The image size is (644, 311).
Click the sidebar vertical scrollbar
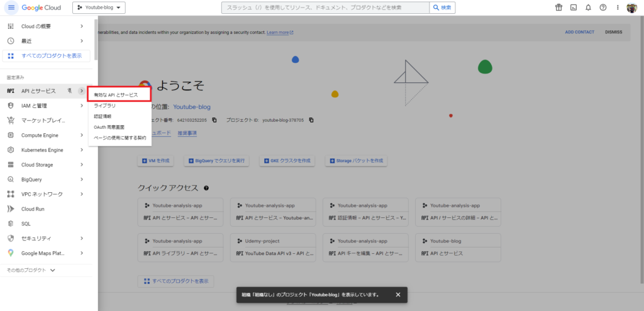(96, 39)
